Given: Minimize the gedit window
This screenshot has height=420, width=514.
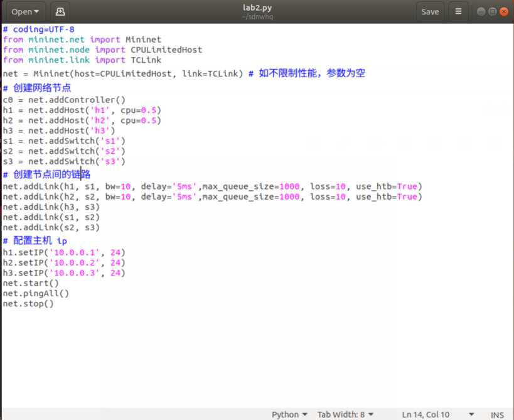Looking at the screenshot, I should 481,12.
